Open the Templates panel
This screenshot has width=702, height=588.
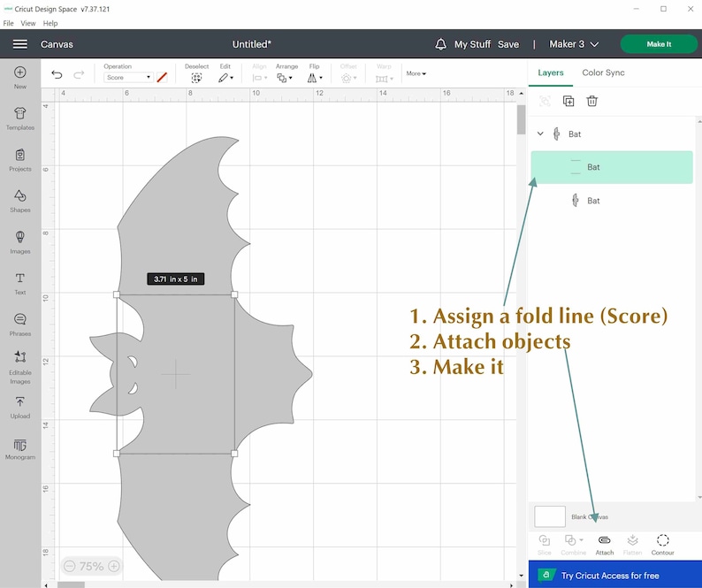click(x=19, y=118)
